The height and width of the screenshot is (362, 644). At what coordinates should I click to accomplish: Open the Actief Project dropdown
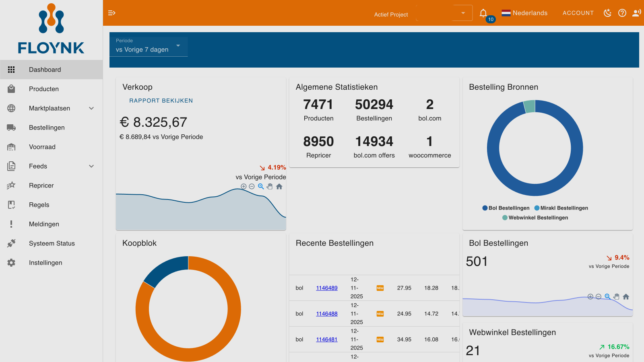pos(444,13)
